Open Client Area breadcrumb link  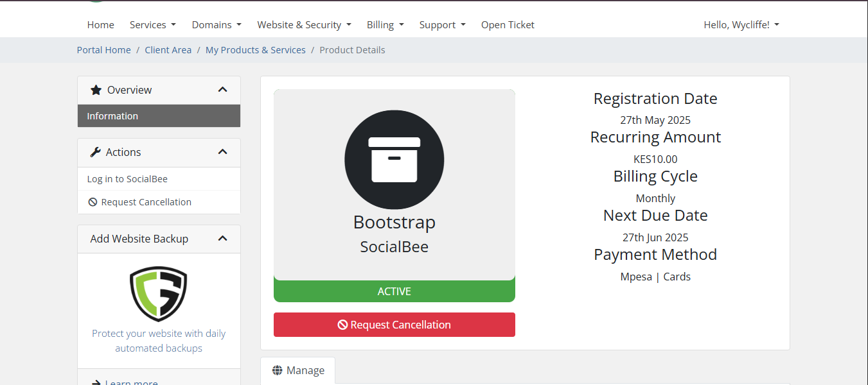[x=168, y=50]
